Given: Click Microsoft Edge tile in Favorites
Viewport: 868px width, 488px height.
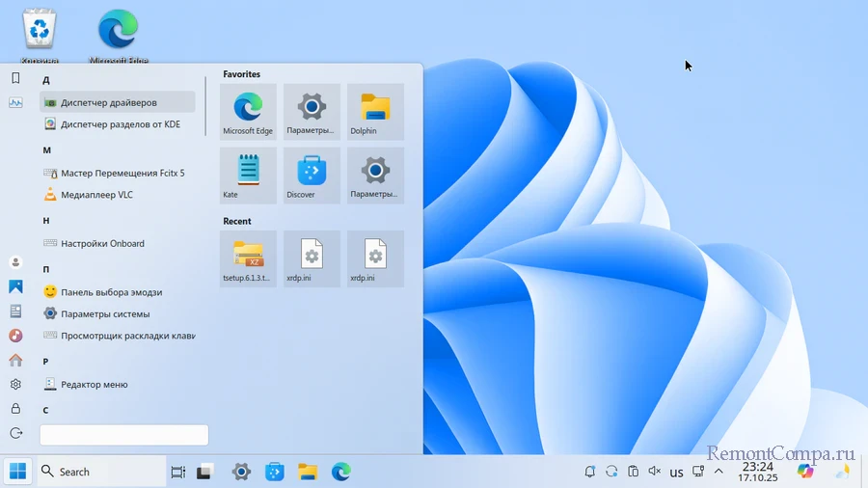Looking at the screenshot, I should 248,111.
